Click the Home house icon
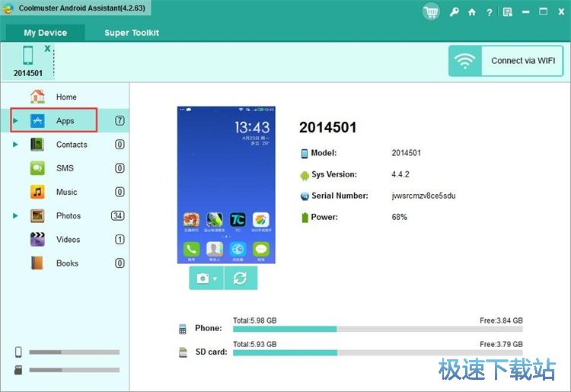Image resolution: width=571 pixels, height=392 pixels. [x=37, y=97]
